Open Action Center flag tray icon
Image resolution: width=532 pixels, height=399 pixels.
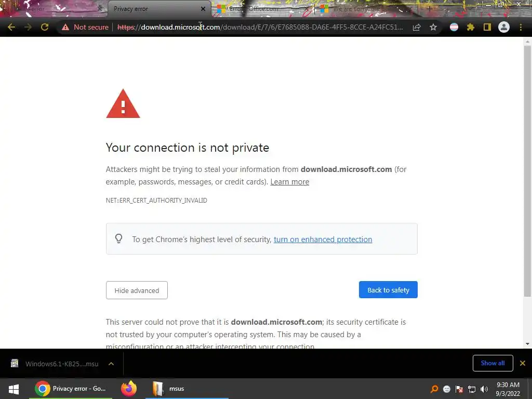tap(459, 389)
